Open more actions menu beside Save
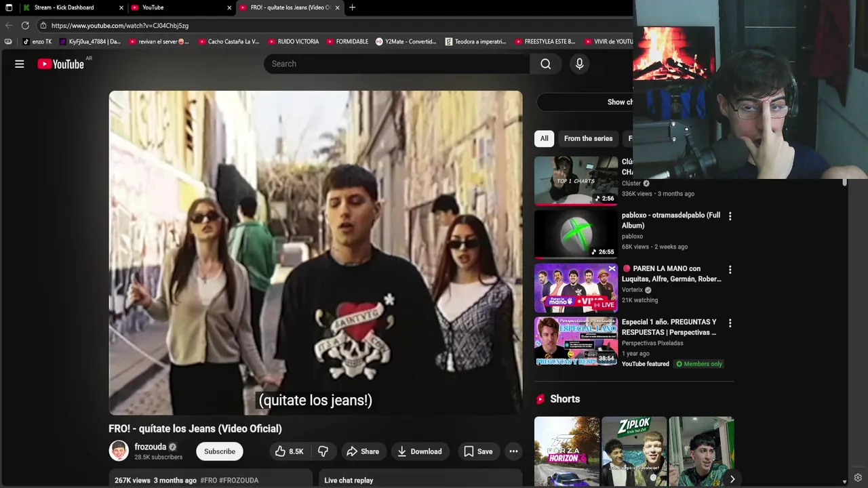 (513, 451)
